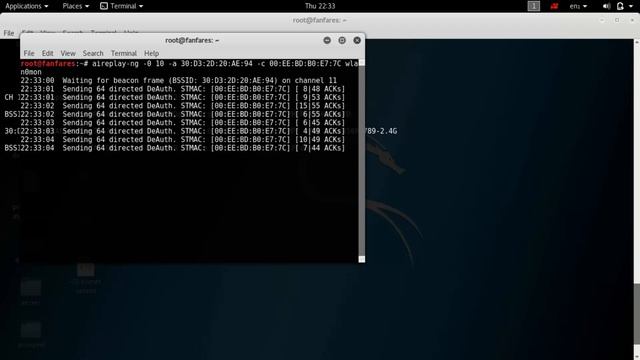
Task: Click the line ending '[ 4|49 ACKs]'
Action: 182,131
